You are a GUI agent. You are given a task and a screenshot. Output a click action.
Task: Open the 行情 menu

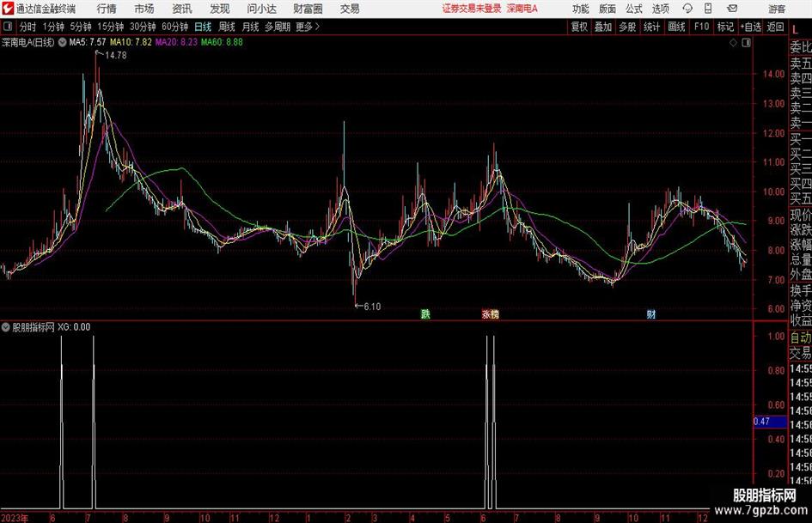point(107,9)
